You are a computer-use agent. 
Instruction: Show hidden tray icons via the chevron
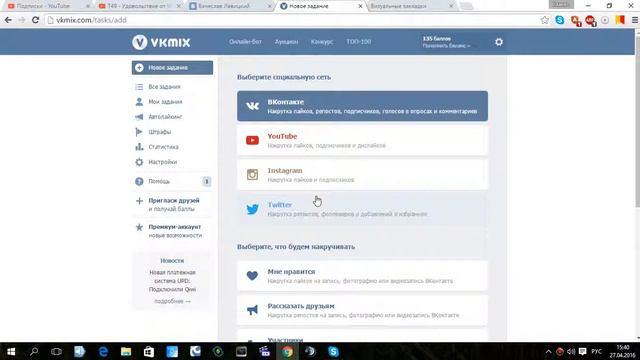tap(548, 351)
